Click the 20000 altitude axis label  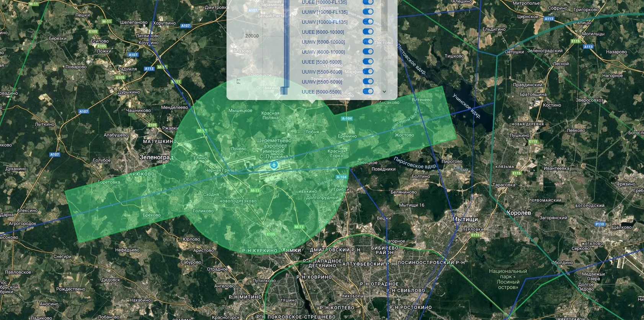(x=252, y=36)
